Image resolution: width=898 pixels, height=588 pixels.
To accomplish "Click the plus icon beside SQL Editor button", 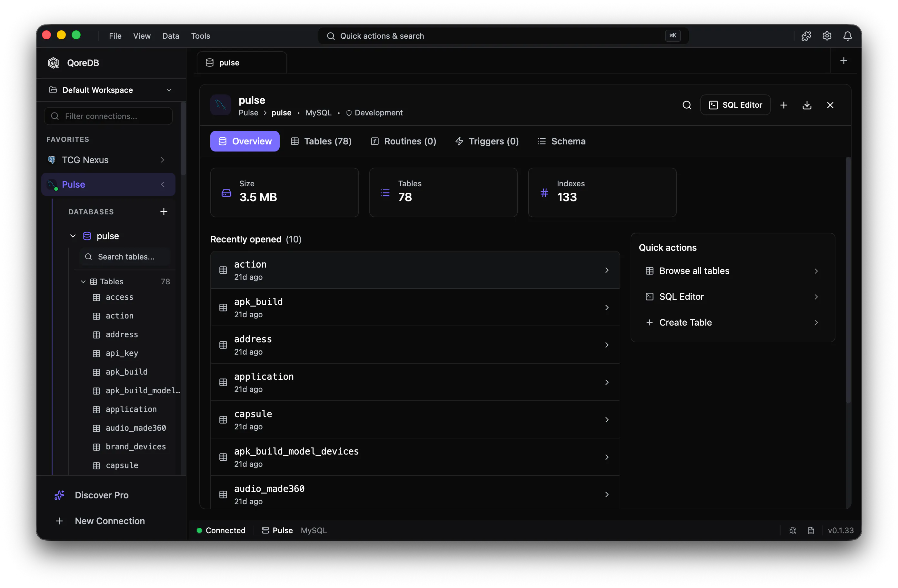I will [784, 105].
